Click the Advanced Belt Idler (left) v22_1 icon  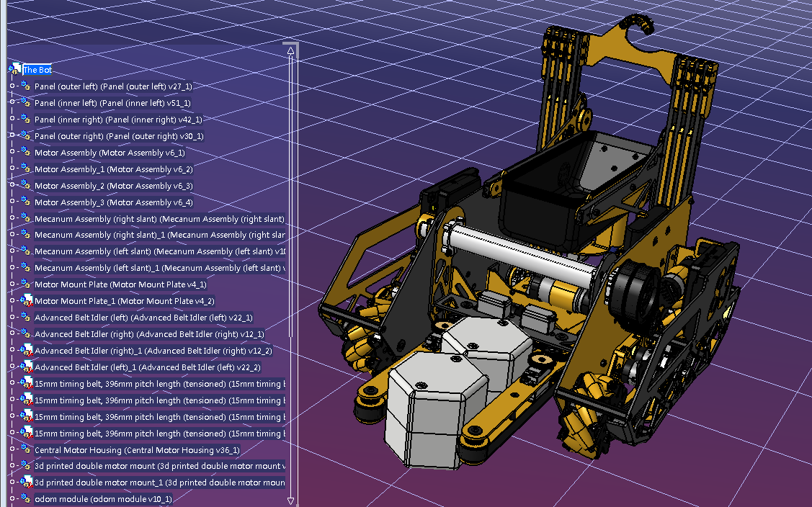coord(25,318)
